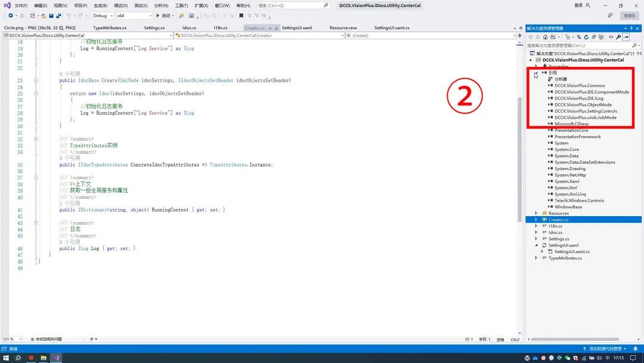
Task: Select Telerik.Windows.Controls reference
Action: point(579,201)
